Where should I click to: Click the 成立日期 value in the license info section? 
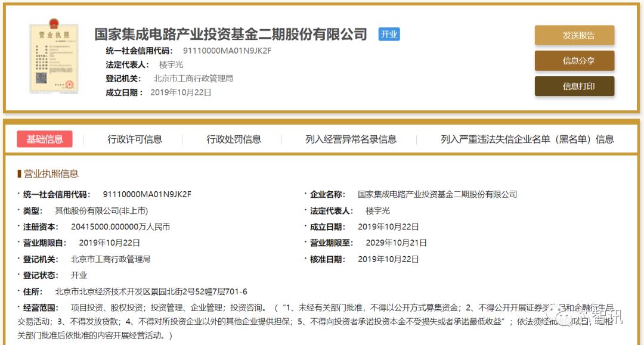tap(388, 226)
